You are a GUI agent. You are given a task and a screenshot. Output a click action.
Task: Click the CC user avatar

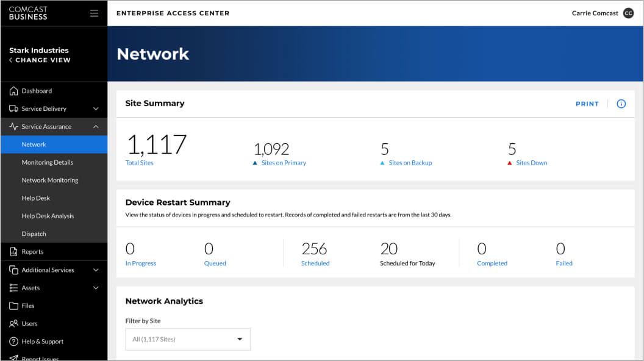point(628,13)
